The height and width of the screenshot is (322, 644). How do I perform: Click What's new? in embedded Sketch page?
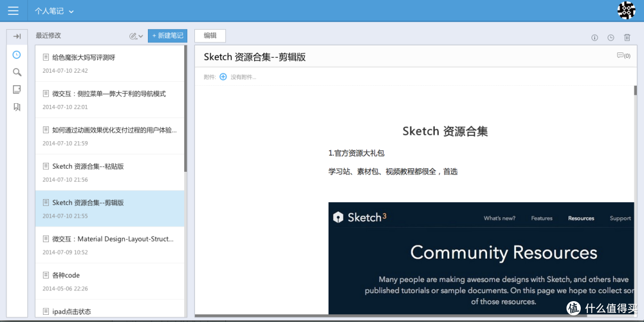[500, 218]
